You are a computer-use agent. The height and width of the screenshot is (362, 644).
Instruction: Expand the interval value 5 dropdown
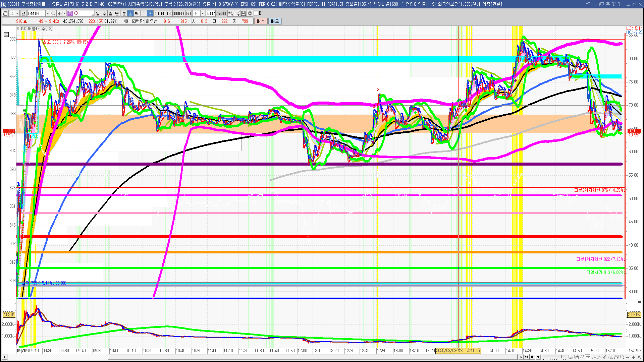tap(203, 13)
